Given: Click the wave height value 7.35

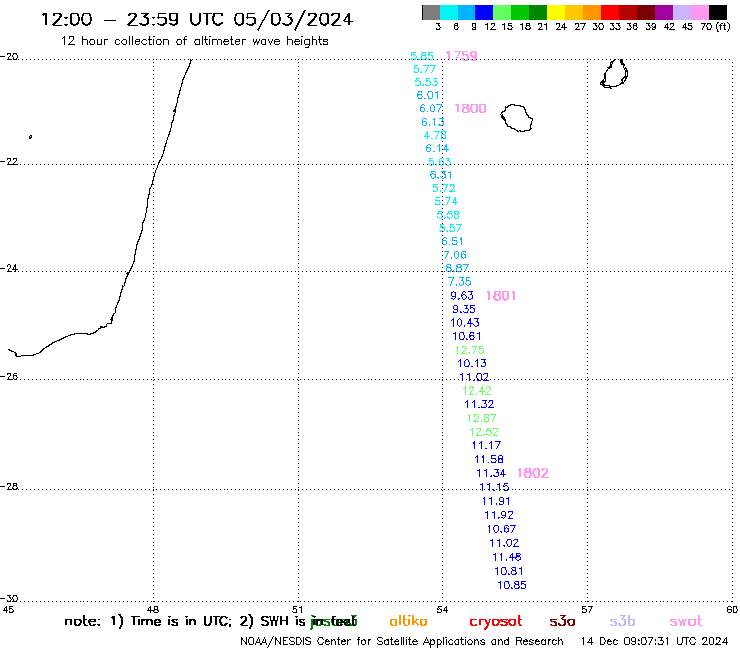Looking at the screenshot, I should click(x=460, y=281).
